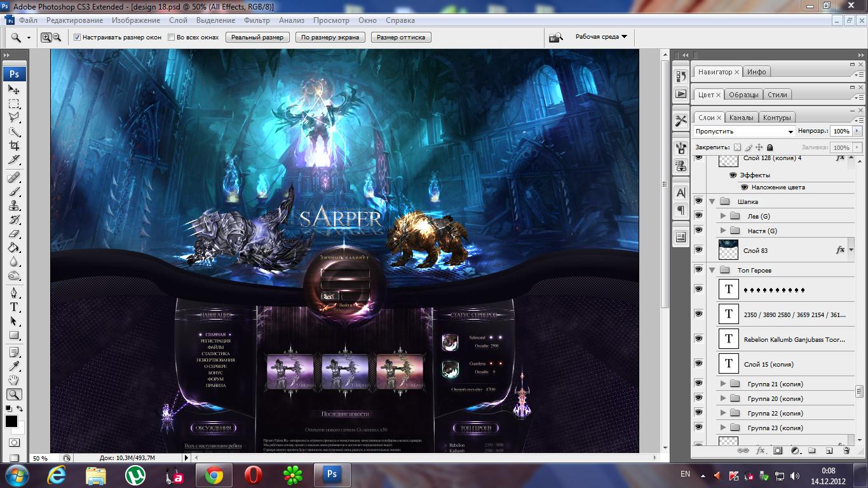Hide the Шапка group
The width and height of the screenshot is (868, 488).
click(x=698, y=201)
